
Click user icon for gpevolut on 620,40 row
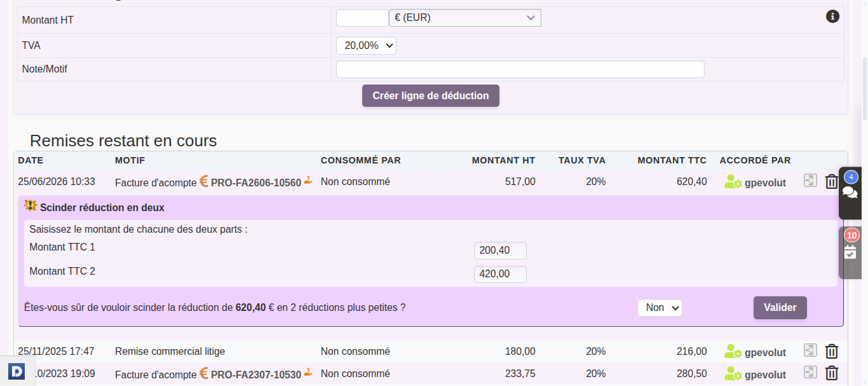click(733, 182)
